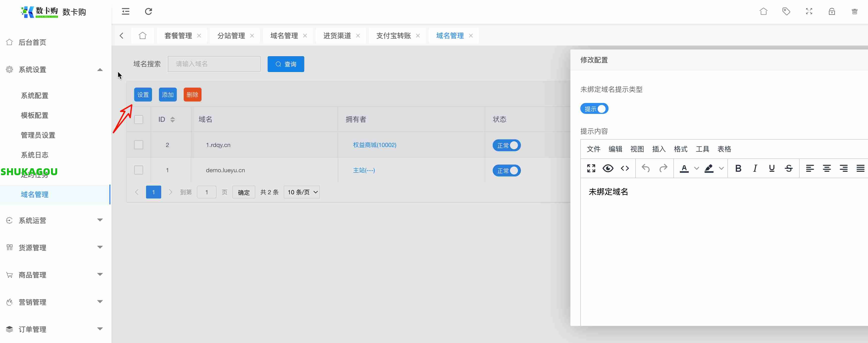Click the editor fullscreen icon
Image resolution: width=868 pixels, height=343 pixels.
tap(591, 168)
